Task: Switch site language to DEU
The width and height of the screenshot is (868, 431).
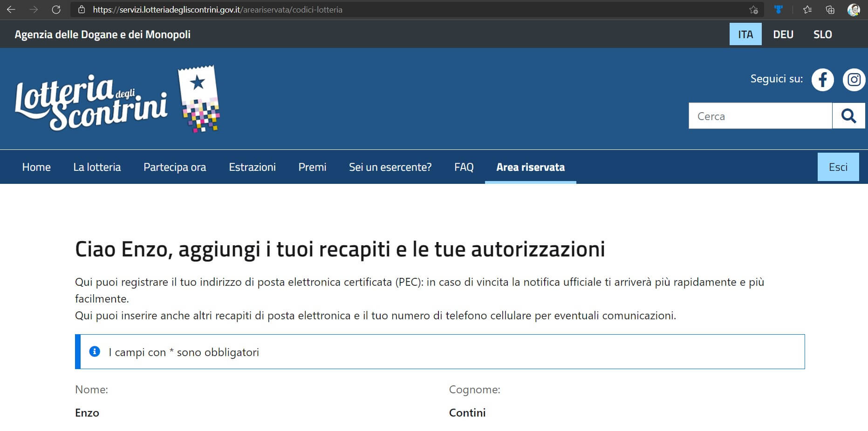Action: coord(783,34)
